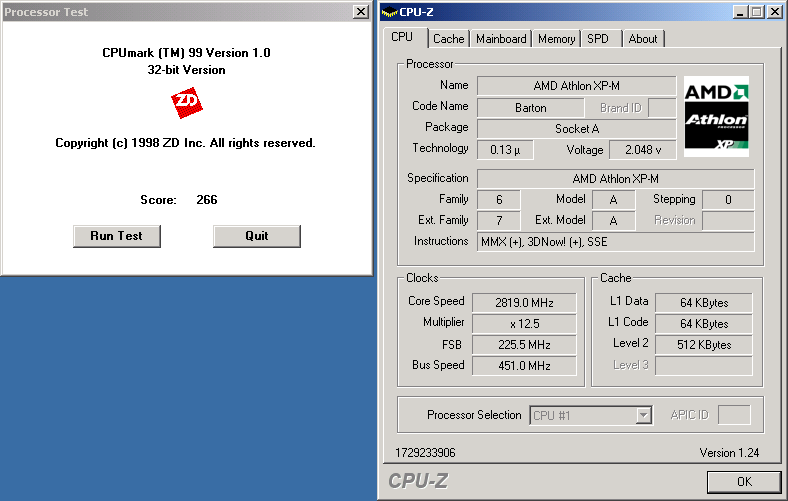
Task: Open the Cache tab
Action: 449,39
